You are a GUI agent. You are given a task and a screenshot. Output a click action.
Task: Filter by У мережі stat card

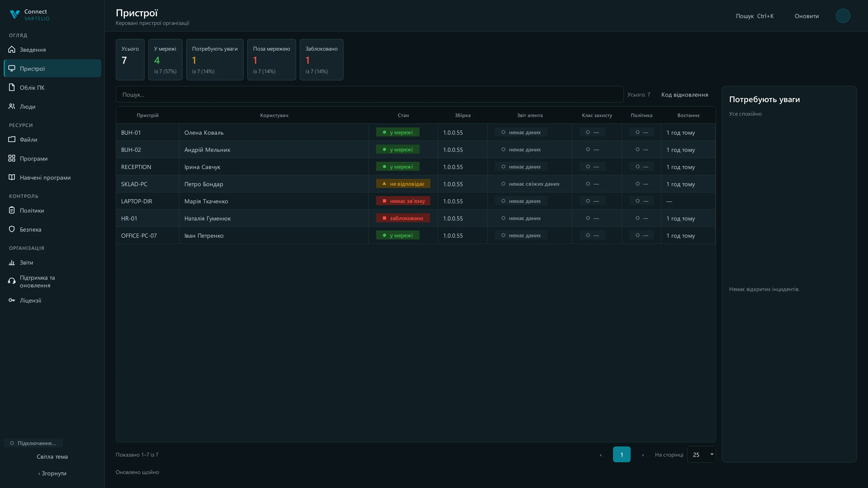click(x=165, y=60)
